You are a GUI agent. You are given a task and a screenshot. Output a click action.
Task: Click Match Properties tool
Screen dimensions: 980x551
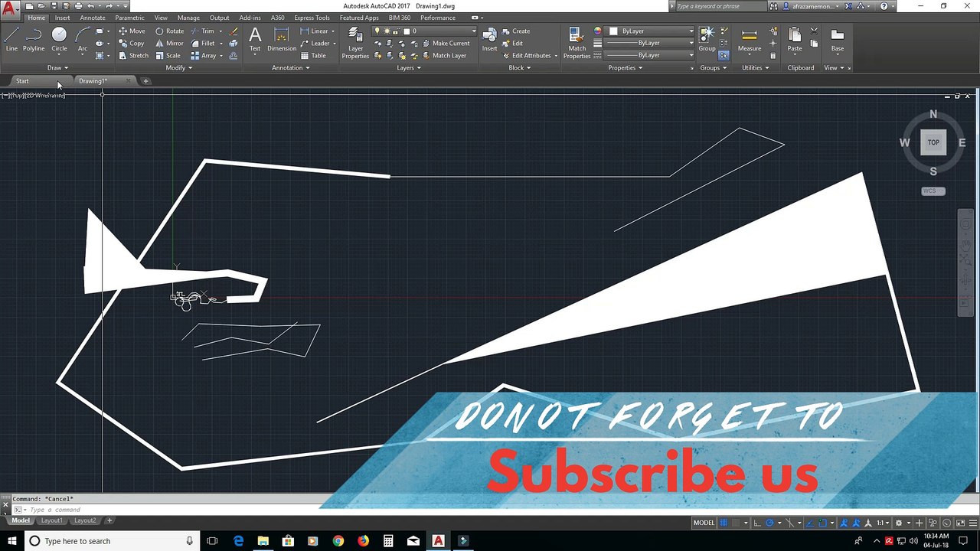tap(577, 43)
